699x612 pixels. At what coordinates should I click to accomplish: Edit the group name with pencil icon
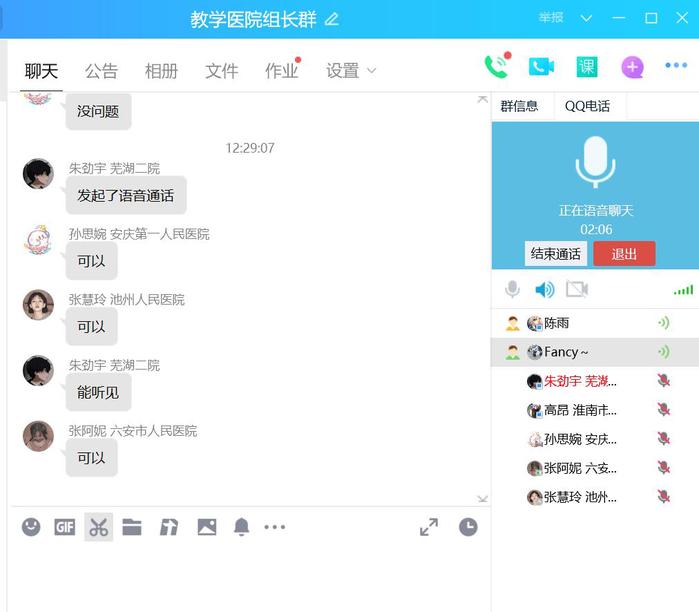coord(332,19)
